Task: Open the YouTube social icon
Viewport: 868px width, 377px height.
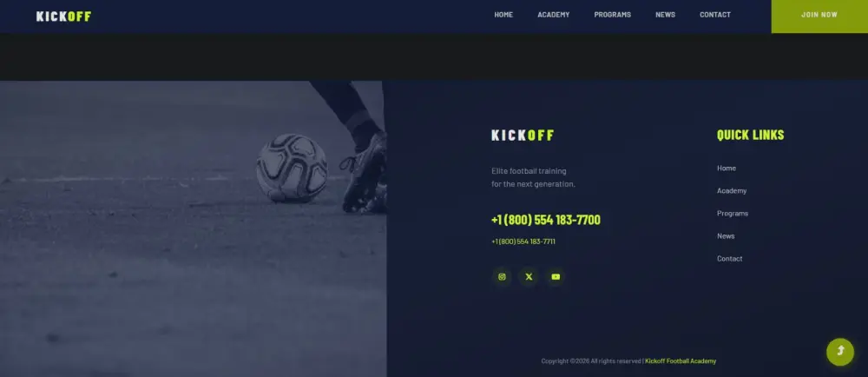Action: pos(556,277)
